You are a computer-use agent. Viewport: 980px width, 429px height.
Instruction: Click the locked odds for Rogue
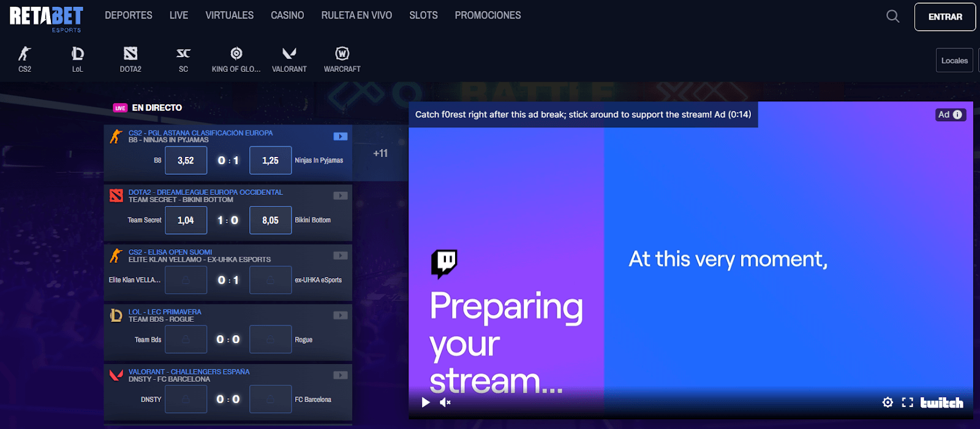point(270,340)
